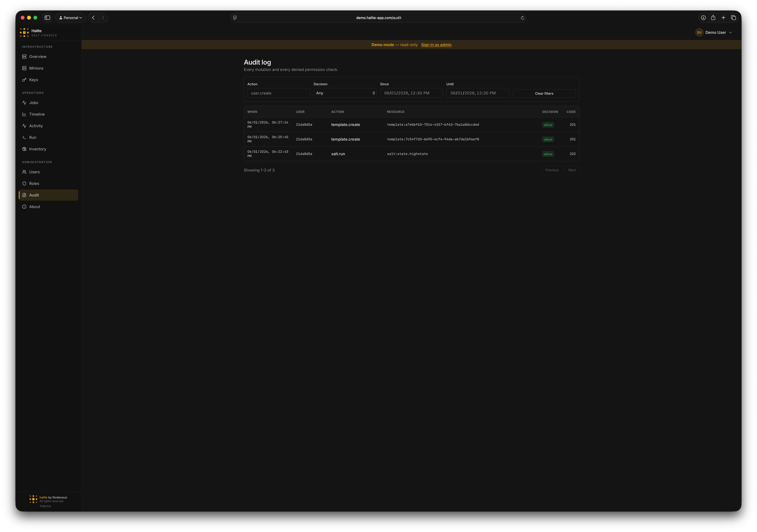Click the Until date-time field
Viewport: 757px width, 532px height.
point(478,93)
